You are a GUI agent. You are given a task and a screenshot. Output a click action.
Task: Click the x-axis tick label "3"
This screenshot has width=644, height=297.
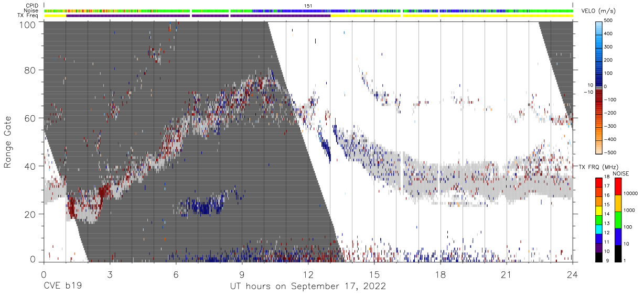pyautogui.click(x=110, y=274)
